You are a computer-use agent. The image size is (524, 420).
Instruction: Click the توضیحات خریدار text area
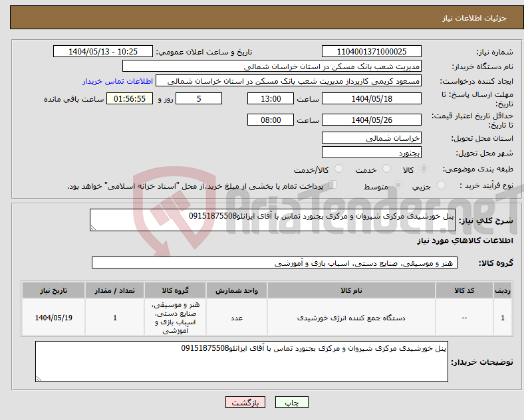tap(241, 362)
